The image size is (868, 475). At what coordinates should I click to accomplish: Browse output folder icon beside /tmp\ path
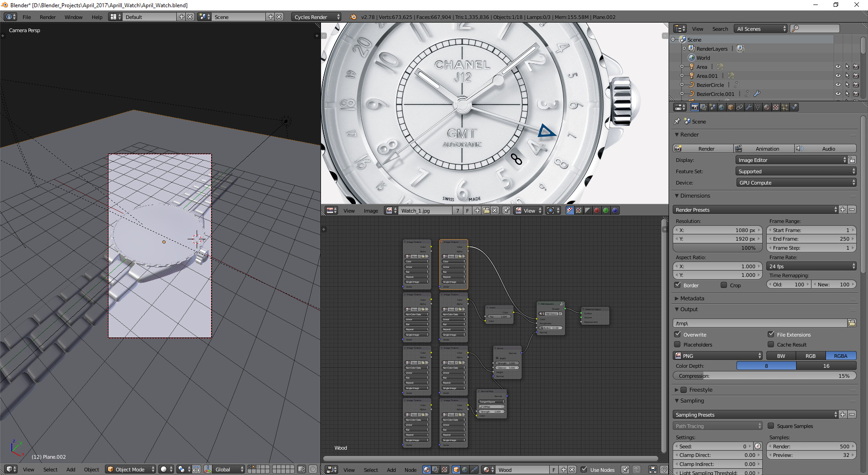coord(852,323)
